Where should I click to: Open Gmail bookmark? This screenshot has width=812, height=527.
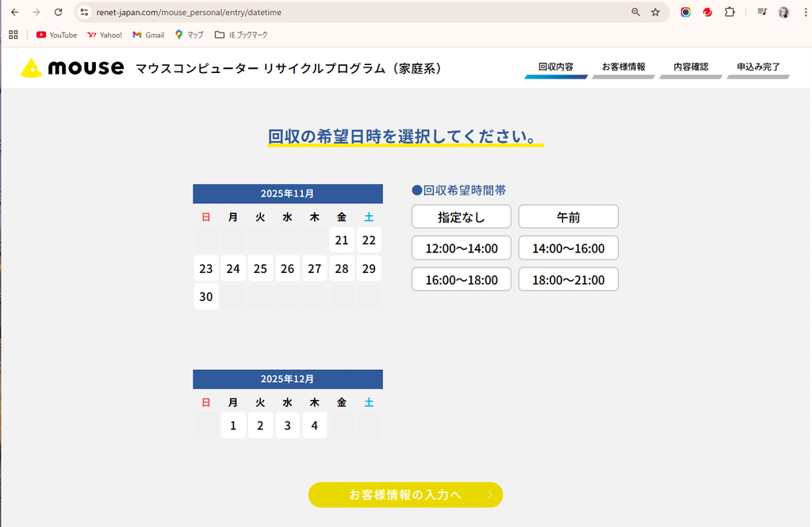148,35
